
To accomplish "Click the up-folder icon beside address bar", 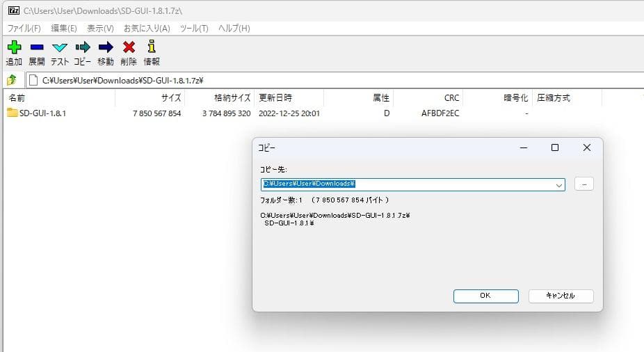I will pos(12,80).
